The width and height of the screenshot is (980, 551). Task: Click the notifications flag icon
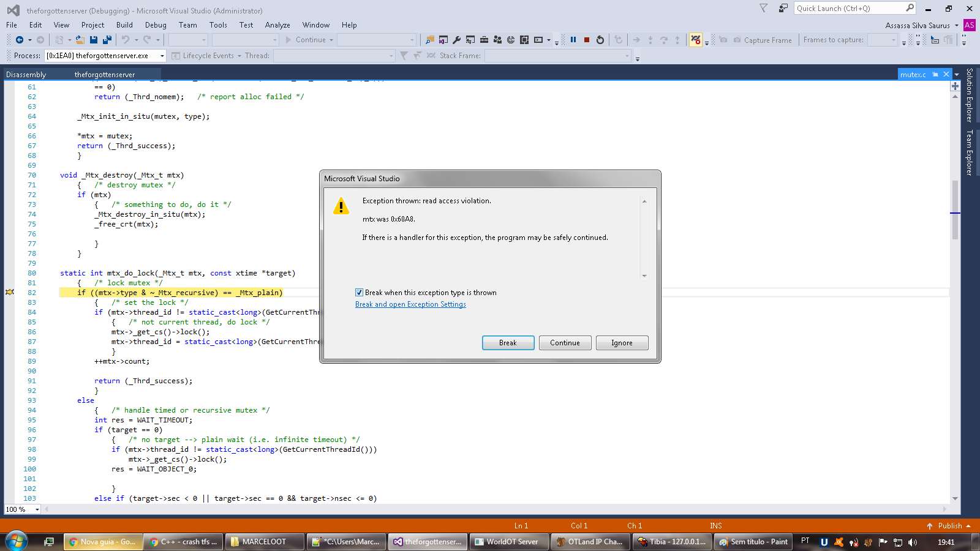[x=763, y=8]
